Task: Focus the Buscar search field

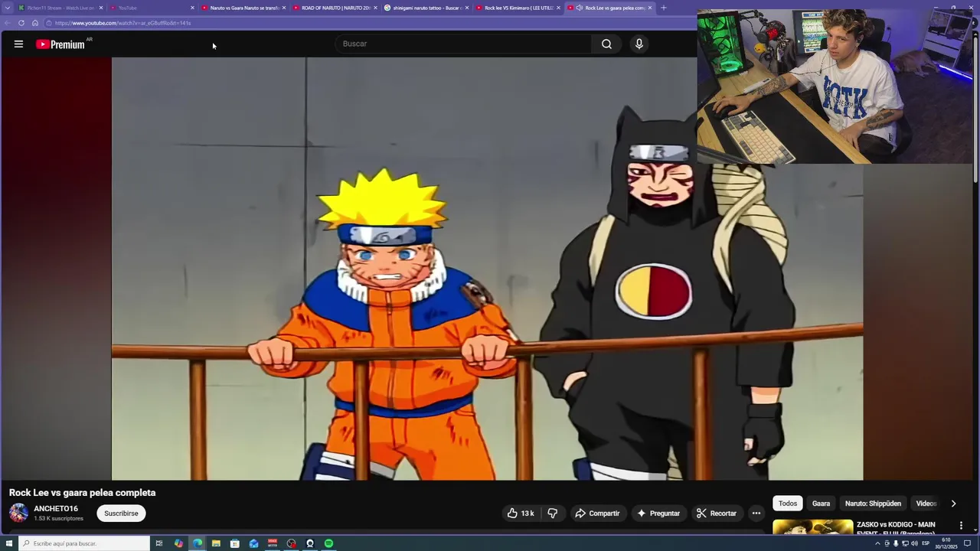Action: point(463,44)
